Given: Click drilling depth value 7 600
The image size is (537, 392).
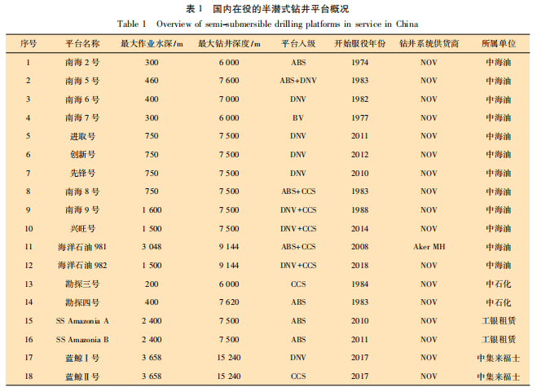Looking at the screenshot, I should point(229,81).
